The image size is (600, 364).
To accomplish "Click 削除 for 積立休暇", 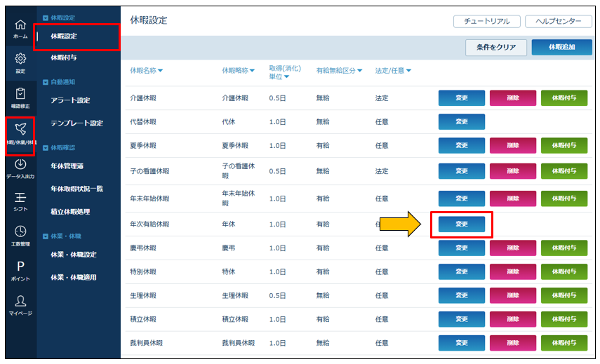I will [513, 319].
